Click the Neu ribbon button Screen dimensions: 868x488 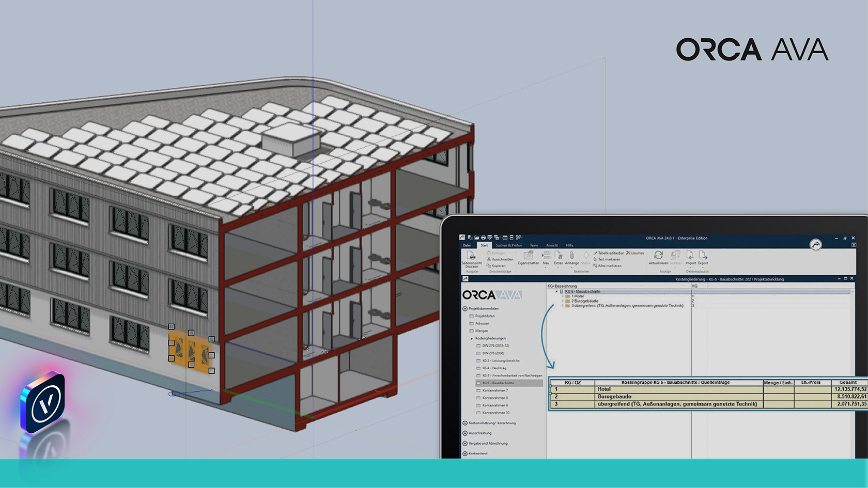point(546,258)
